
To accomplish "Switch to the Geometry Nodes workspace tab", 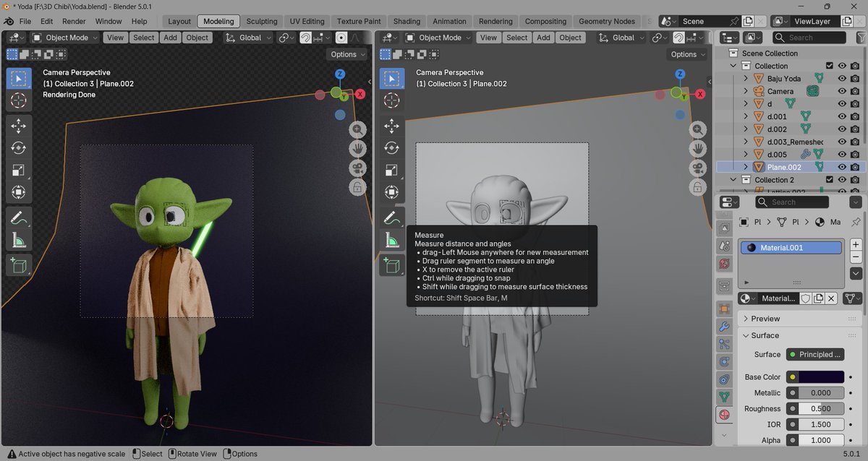I will click(607, 22).
